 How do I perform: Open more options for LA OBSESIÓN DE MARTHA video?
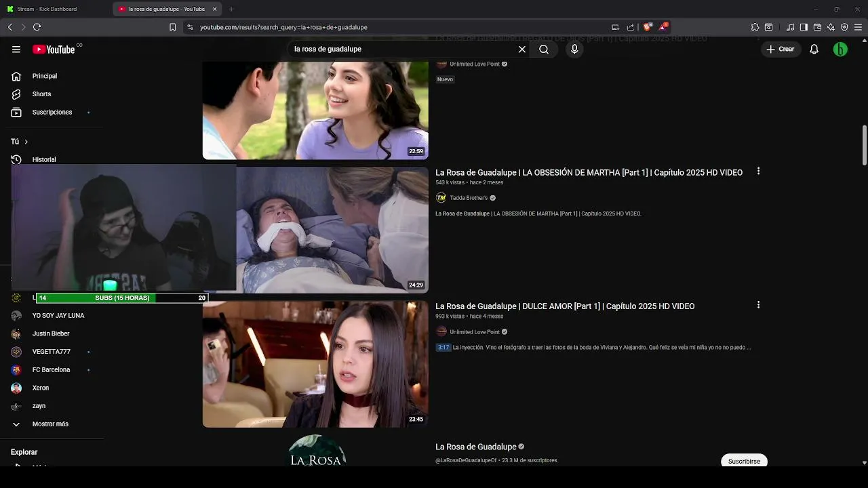(x=758, y=171)
